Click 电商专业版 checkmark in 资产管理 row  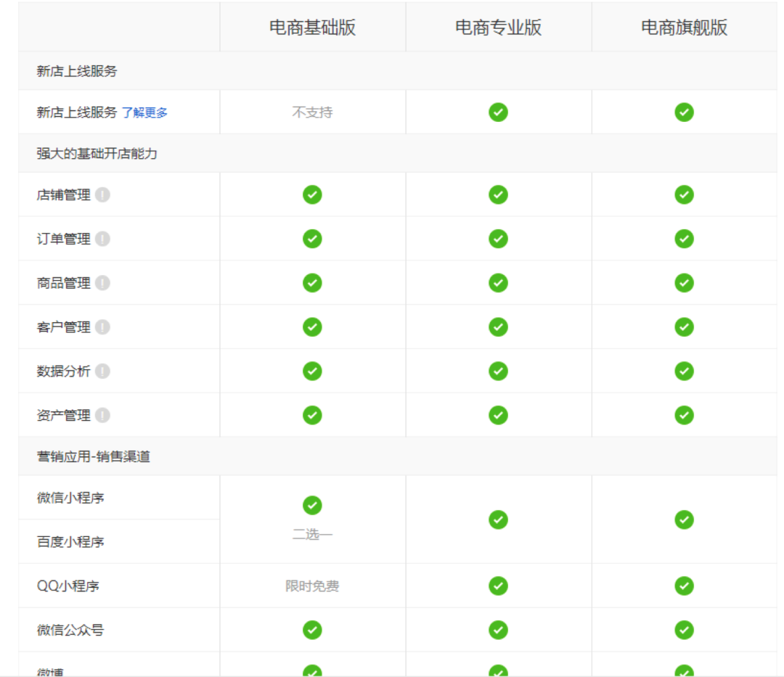click(498, 415)
